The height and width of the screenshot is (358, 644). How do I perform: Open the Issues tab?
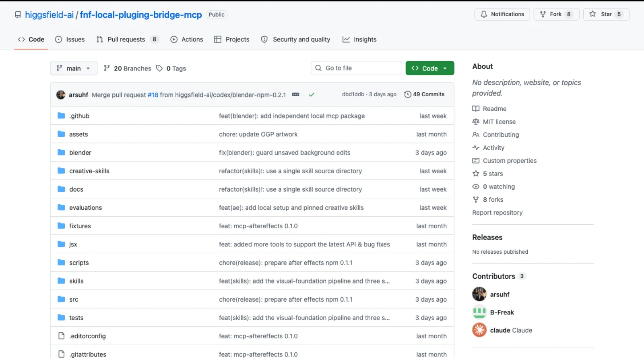70,39
